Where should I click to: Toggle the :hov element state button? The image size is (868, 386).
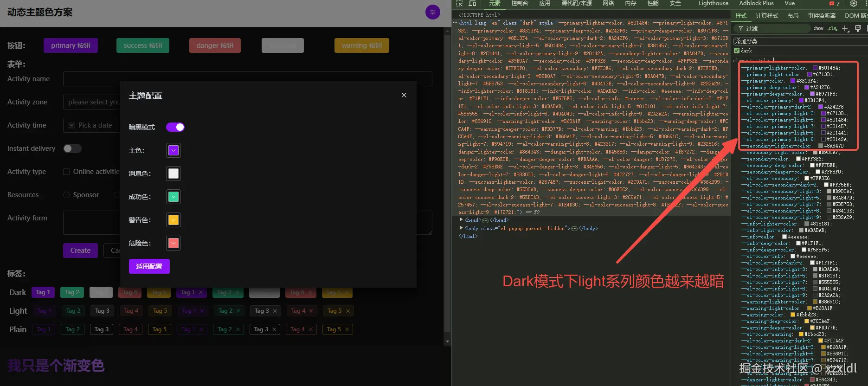click(818, 28)
